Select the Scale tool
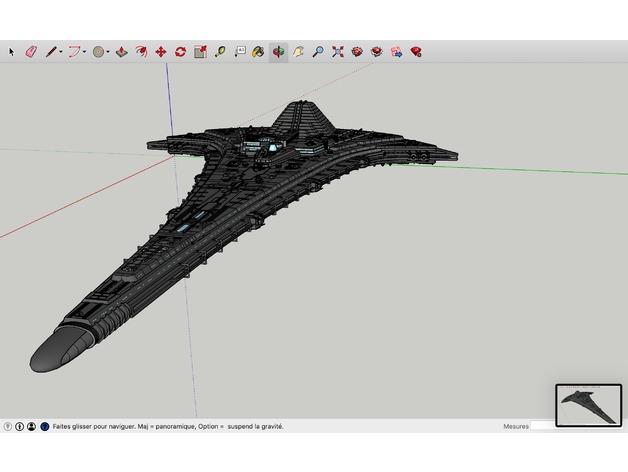This screenshot has height=472, width=628. point(200,52)
